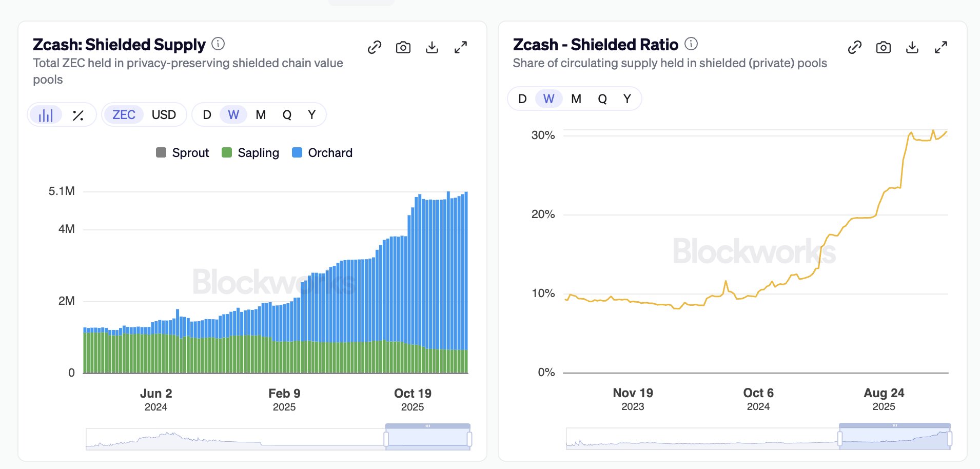Switch Shielded Supply to percentage view
The height and width of the screenshot is (469, 980).
click(78, 115)
